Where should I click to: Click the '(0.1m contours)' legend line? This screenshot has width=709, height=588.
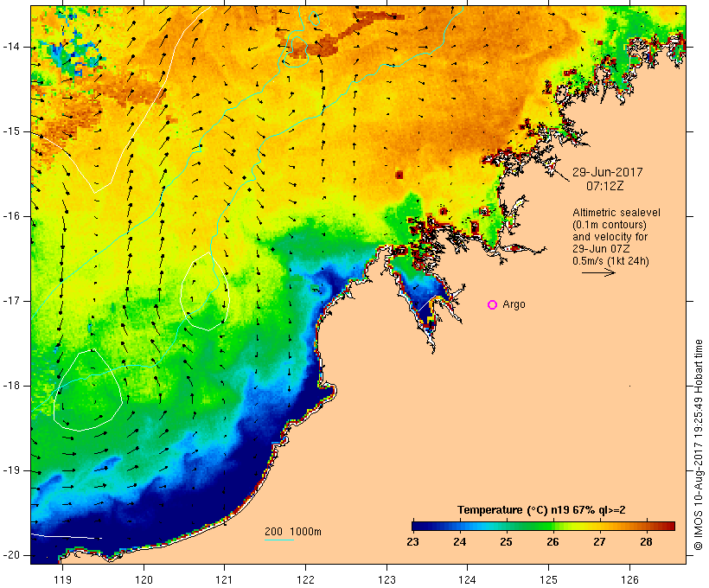point(610,225)
